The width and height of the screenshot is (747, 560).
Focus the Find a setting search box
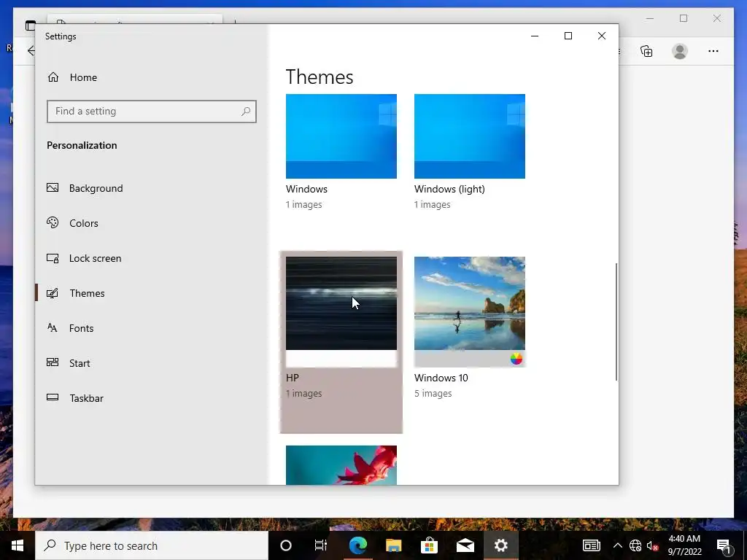pos(152,112)
